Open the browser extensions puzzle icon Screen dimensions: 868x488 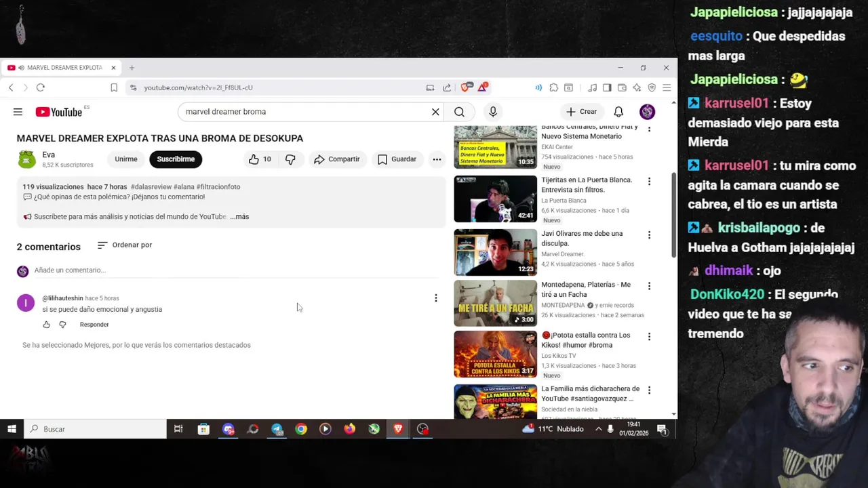coord(554,87)
